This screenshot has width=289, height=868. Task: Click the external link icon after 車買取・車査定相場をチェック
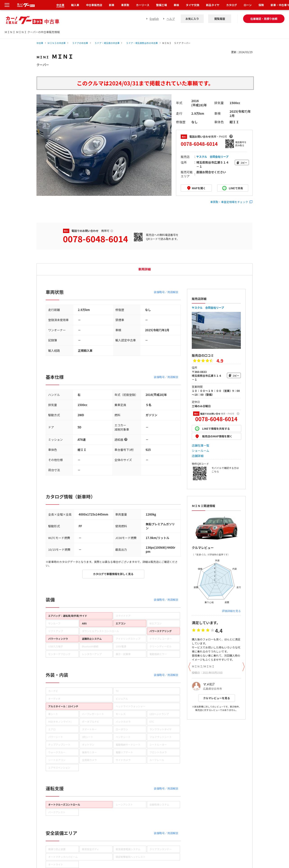click(251, 202)
